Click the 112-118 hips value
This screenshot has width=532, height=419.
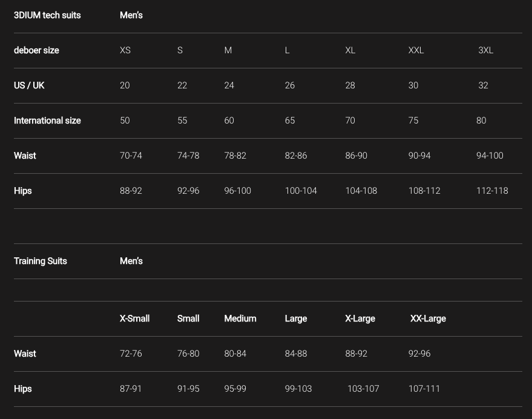[x=492, y=191]
